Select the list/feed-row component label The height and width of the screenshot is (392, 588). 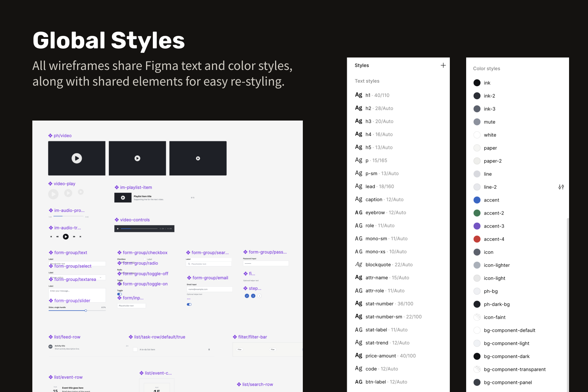pos(65,337)
